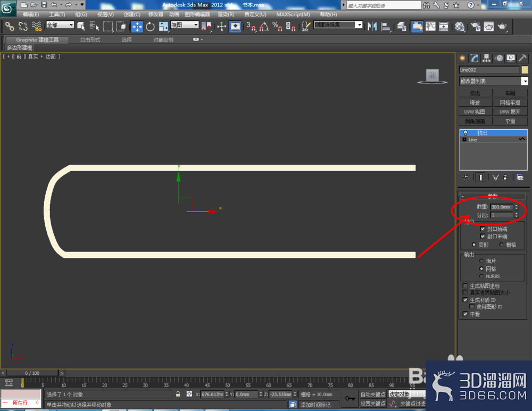Click the Mirror tool icon
This screenshot has width=532, height=411.
coord(372,26)
